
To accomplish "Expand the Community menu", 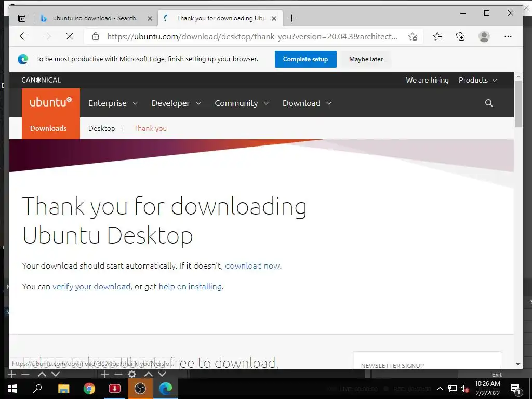I will pos(242,103).
